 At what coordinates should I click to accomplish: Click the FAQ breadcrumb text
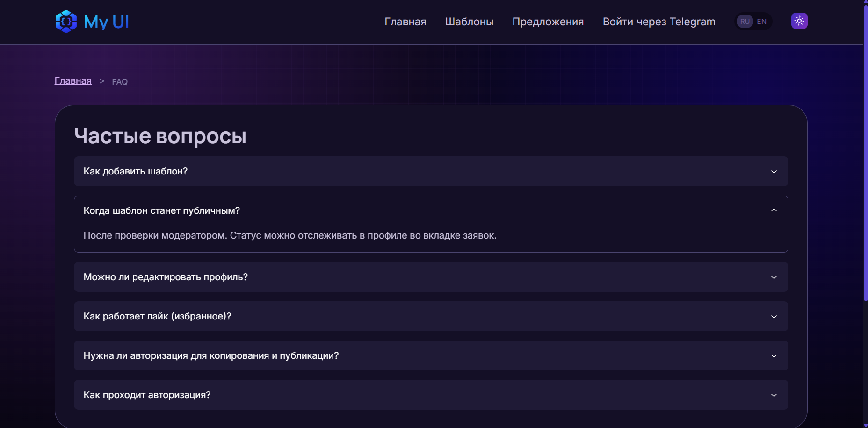(120, 82)
